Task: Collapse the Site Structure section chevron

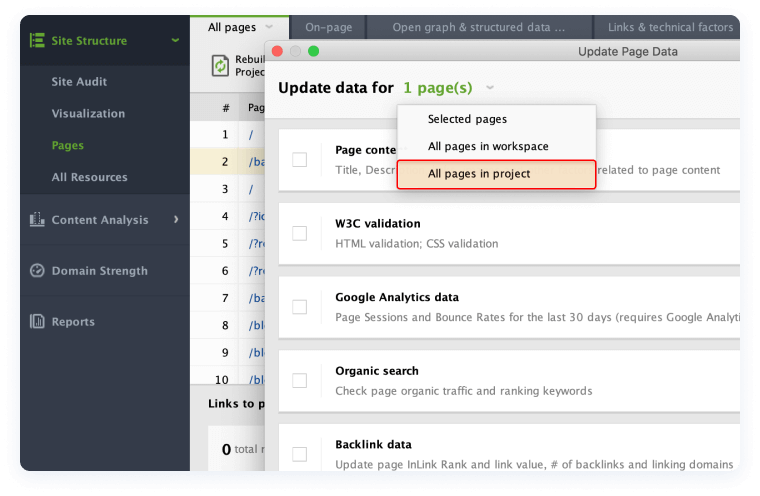Action: (175, 41)
